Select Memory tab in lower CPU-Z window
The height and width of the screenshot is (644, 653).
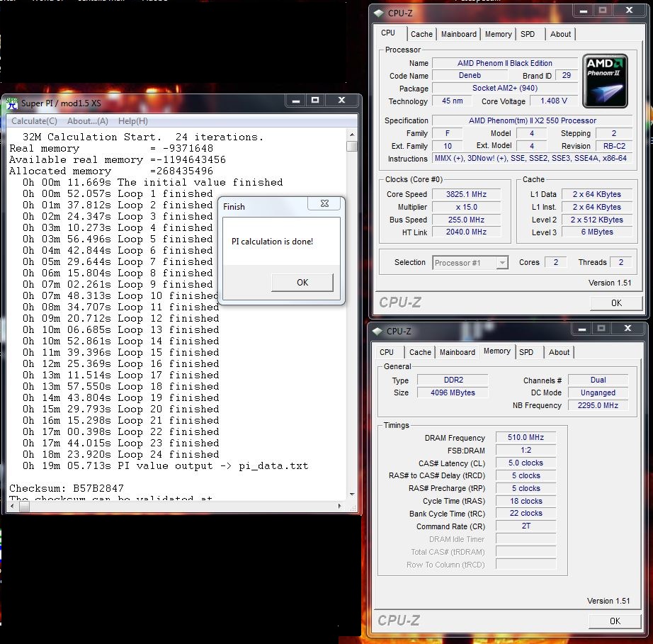click(x=496, y=351)
